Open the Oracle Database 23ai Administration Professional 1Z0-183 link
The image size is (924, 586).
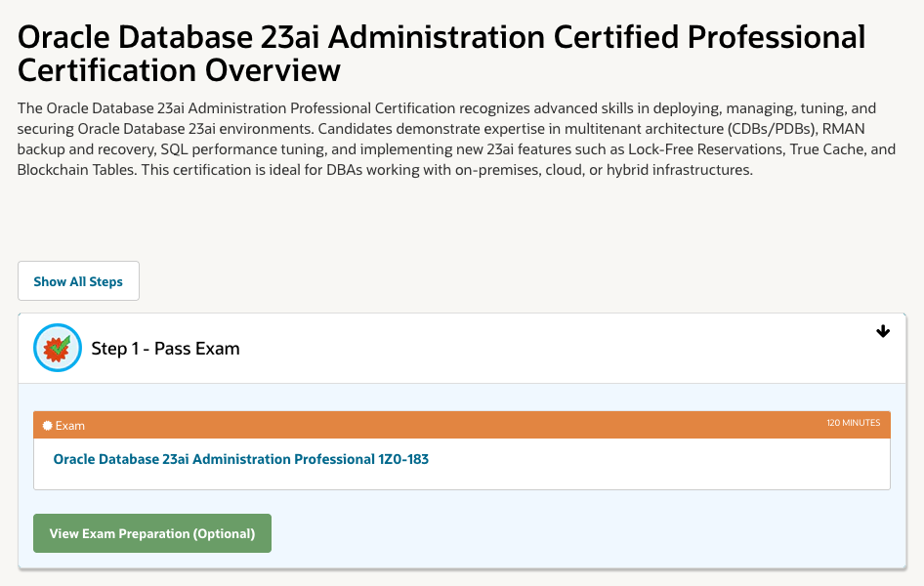coord(241,459)
